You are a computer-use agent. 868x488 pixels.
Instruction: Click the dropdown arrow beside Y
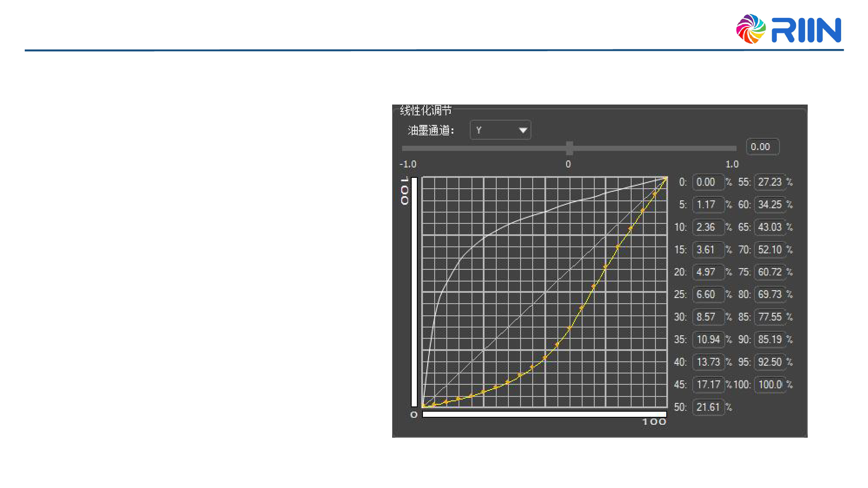(x=523, y=130)
